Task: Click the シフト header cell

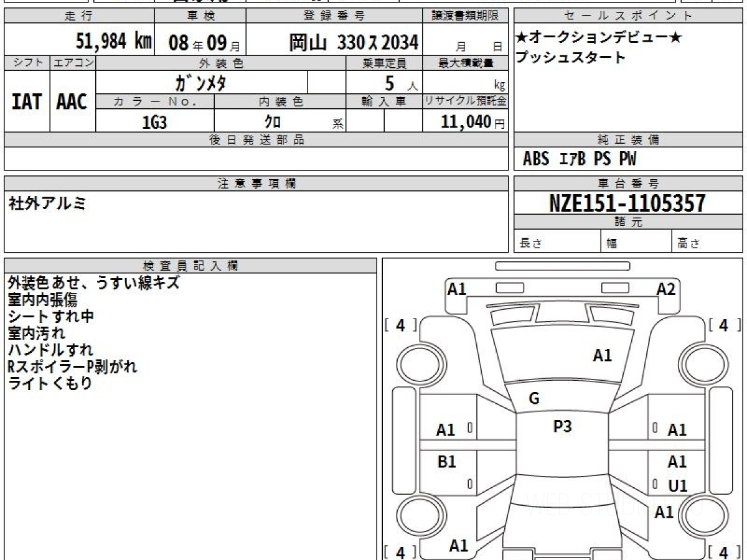Action: [27, 63]
